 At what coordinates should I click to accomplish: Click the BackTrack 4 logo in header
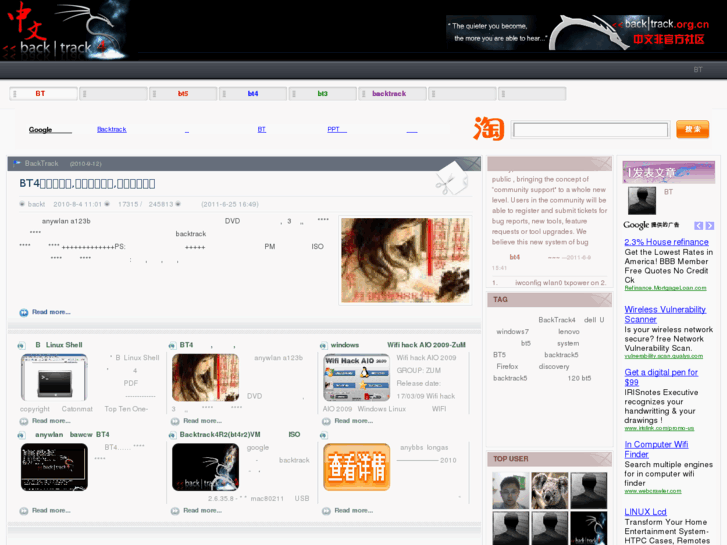pyautogui.click(x=64, y=31)
